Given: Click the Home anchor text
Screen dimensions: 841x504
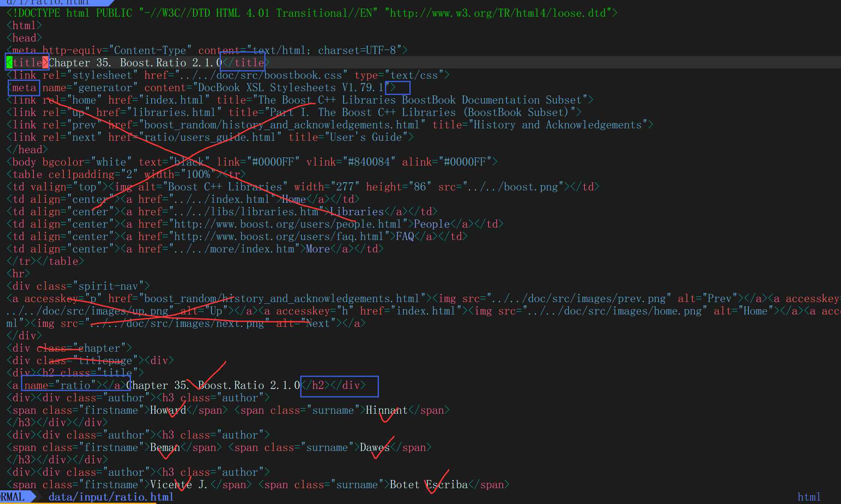Looking at the screenshot, I should point(294,199).
